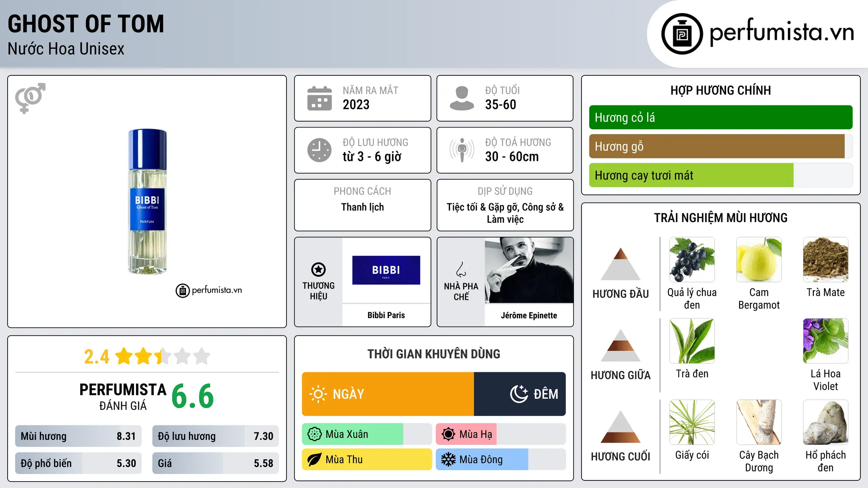Click the Độ phổ biến score row
The image size is (868, 488).
pyautogui.click(x=78, y=463)
